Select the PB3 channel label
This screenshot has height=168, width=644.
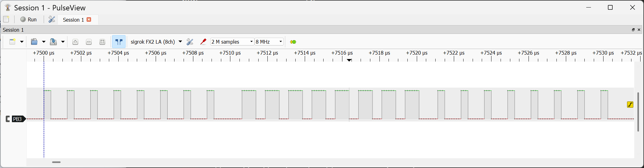[x=18, y=119]
